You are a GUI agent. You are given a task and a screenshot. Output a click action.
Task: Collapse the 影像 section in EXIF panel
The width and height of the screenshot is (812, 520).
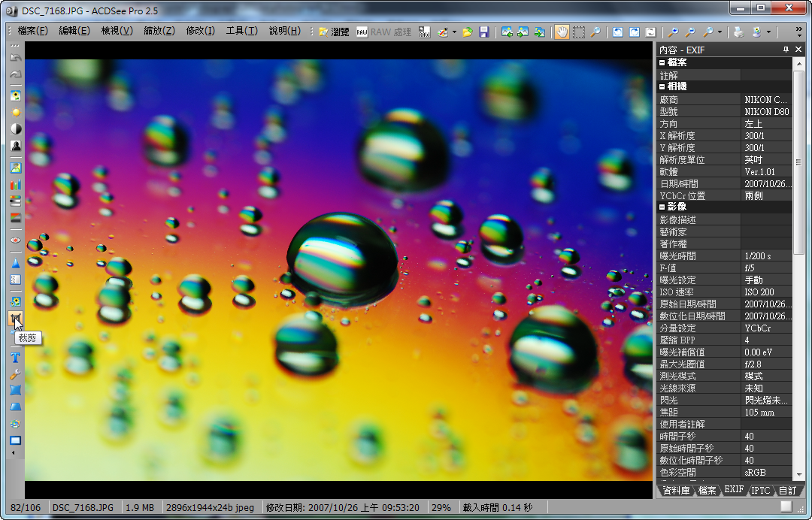pos(662,207)
